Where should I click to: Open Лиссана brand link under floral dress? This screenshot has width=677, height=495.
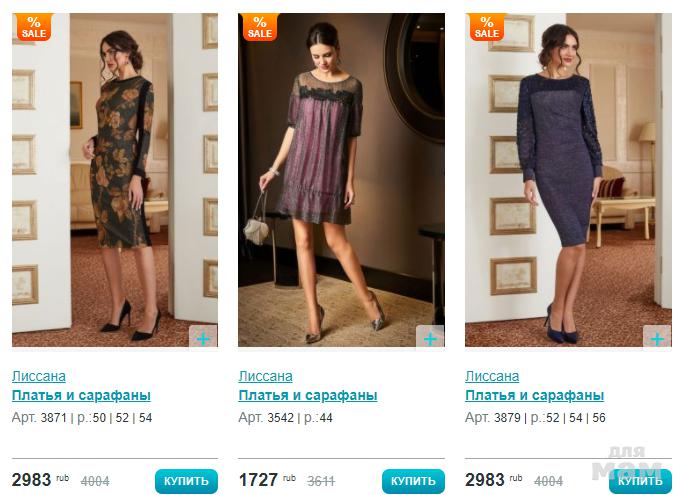coord(39,376)
